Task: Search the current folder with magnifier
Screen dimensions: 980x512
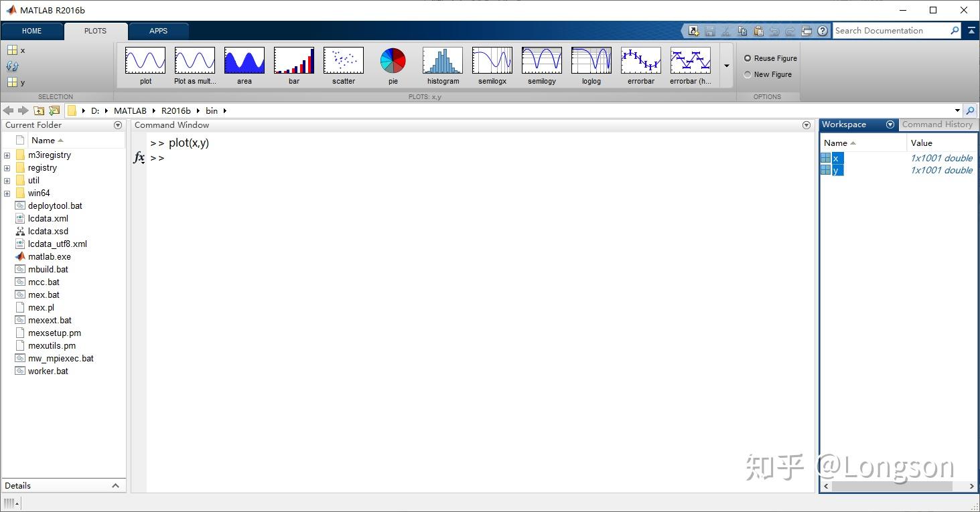Action: pos(970,111)
